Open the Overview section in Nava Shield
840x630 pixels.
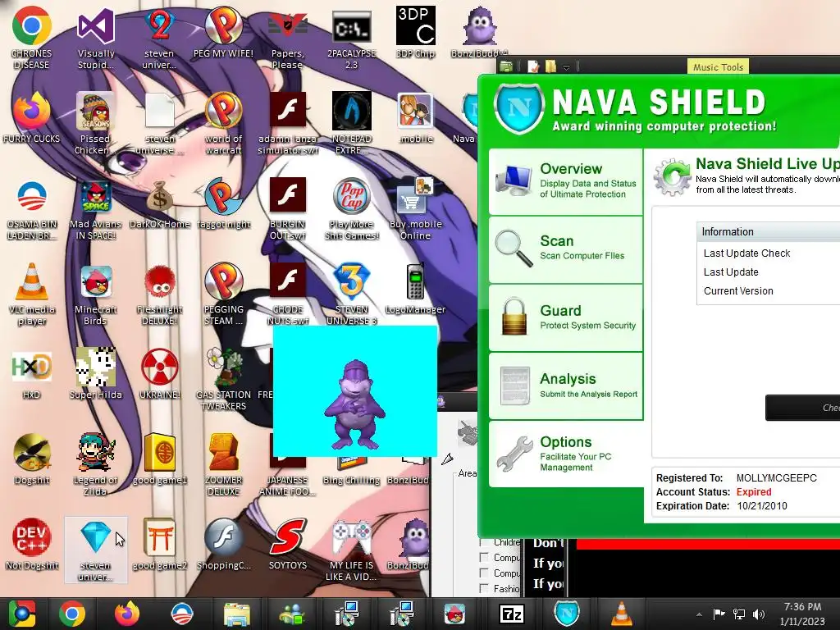click(x=566, y=181)
